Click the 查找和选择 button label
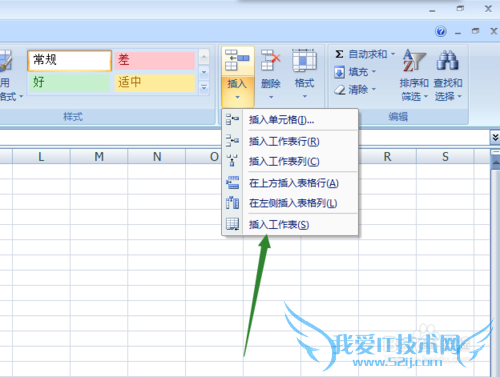Viewport: 500px width, 377px height. [x=448, y=90]
